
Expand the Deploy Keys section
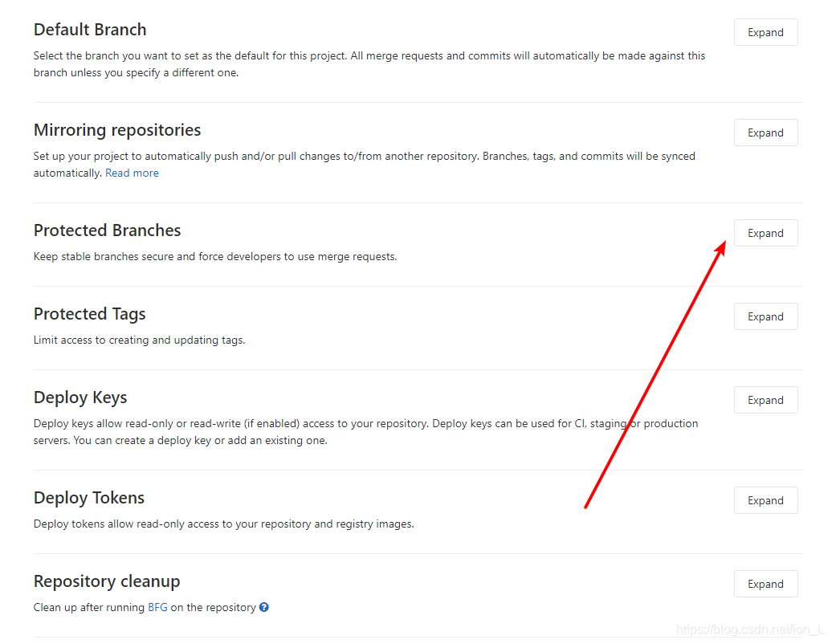click(765, 400)
